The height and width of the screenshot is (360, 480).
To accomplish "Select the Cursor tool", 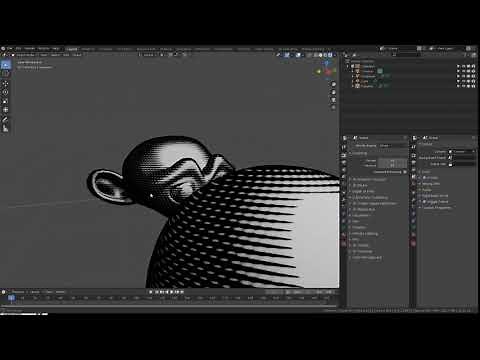I will coord(6,74).
